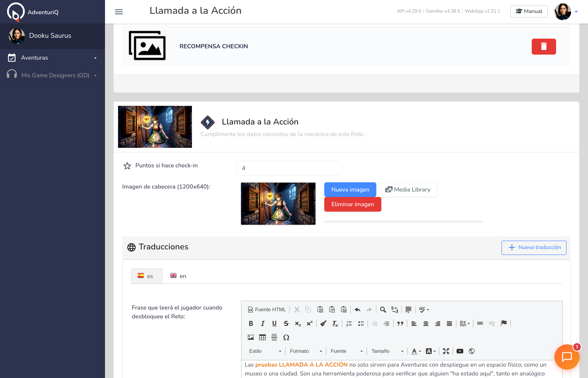Open the Manual button
The image size is (588, 378).
[x=529, y=11]
